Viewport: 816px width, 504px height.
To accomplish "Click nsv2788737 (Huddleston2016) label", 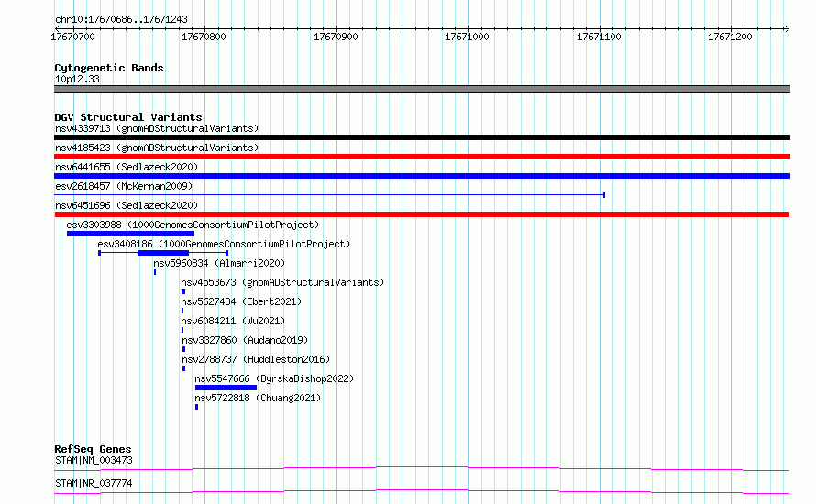I will pos(256,359).
